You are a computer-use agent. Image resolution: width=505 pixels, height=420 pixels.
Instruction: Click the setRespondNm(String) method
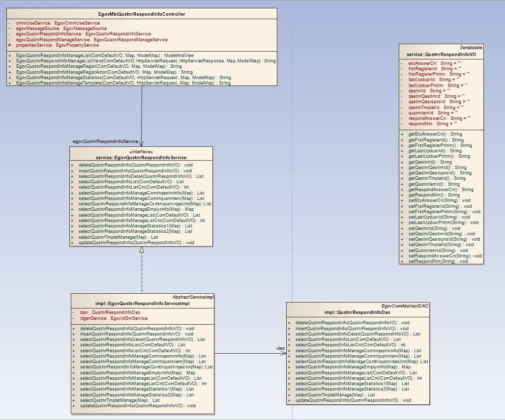click(433, 261)
